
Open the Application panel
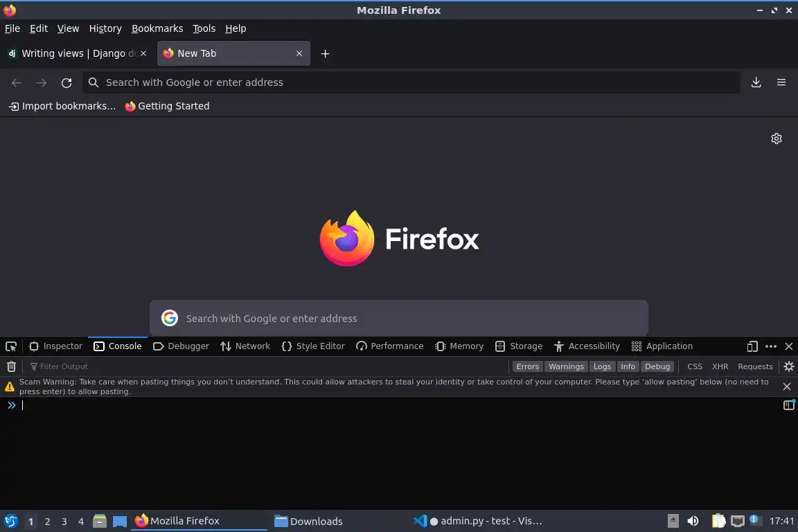point(662,346)
